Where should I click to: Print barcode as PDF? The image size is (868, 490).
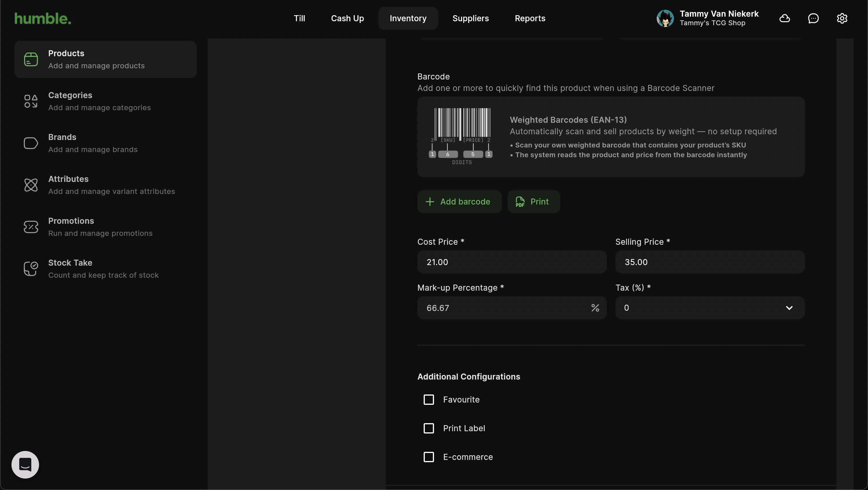[533, 202]
